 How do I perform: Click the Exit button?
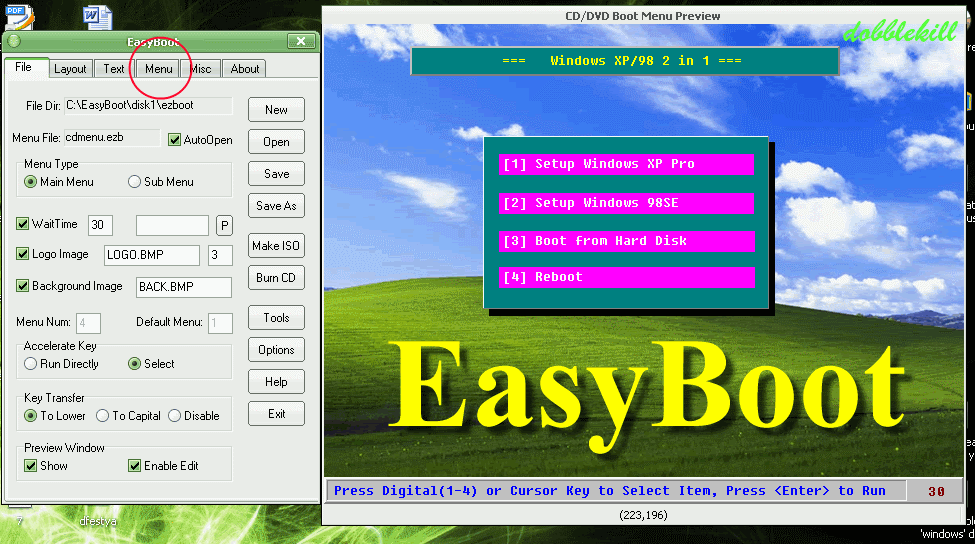(x=276, y=414)
